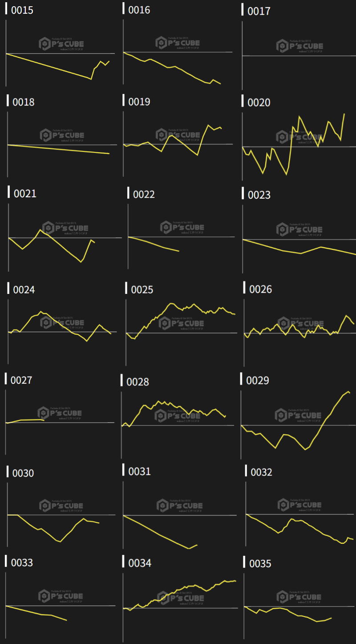The height and width of the screenshot is (644, 356).
Task: Select machine 0025's rising graph
Action: point(180,330)
